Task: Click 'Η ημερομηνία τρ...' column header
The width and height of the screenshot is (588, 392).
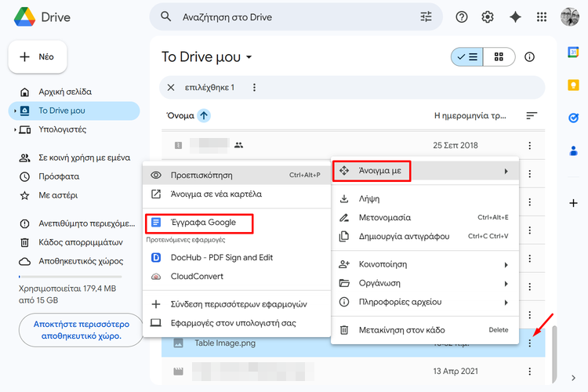Action: [x=470, y=115]
